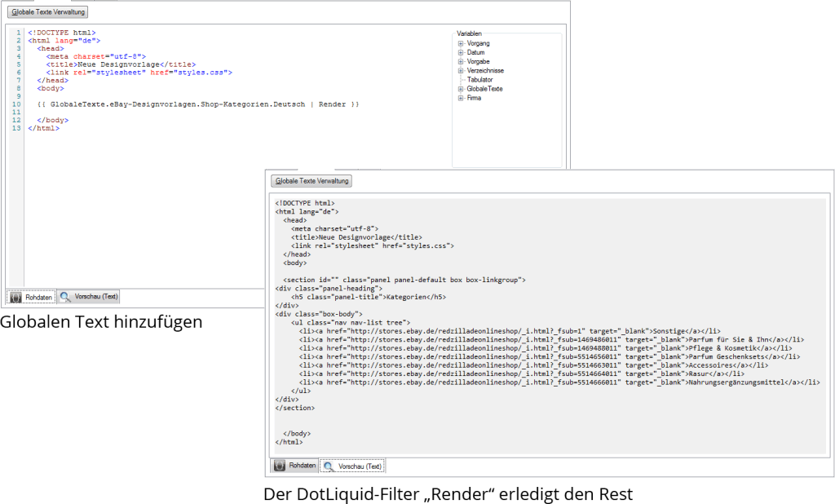Image resolution: width=835 pixels, height=504 pixels.
Task: Click the 'Kategorien' h5 panel-title line in preview
Action: tap(365, 296)
